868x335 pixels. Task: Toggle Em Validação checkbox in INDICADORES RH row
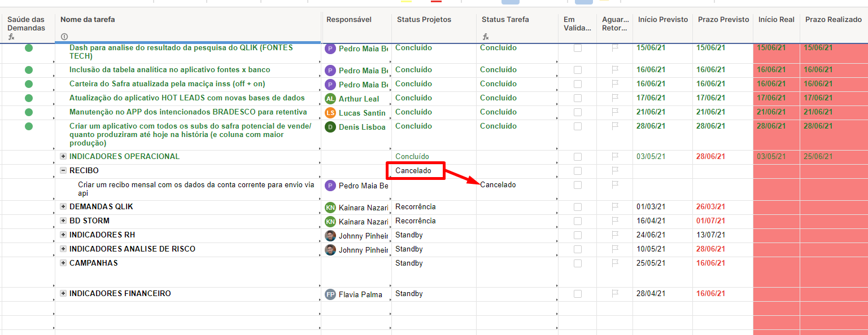click(578, 235)
